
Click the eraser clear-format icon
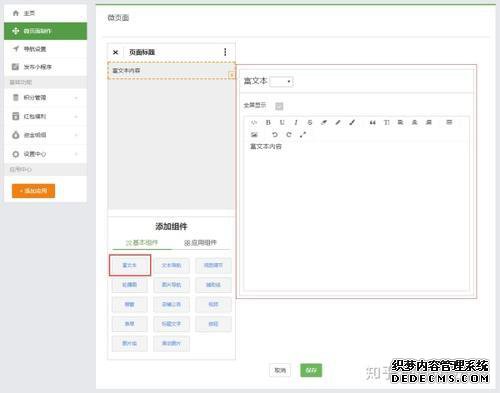[324, 122]
